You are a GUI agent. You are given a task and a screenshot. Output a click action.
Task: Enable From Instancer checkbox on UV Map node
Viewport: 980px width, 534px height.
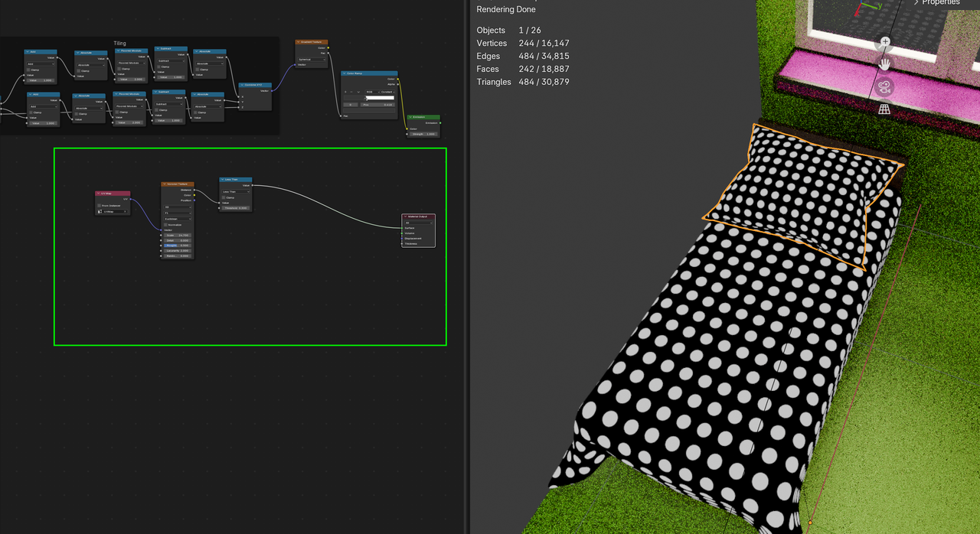[x=99, y=206]
